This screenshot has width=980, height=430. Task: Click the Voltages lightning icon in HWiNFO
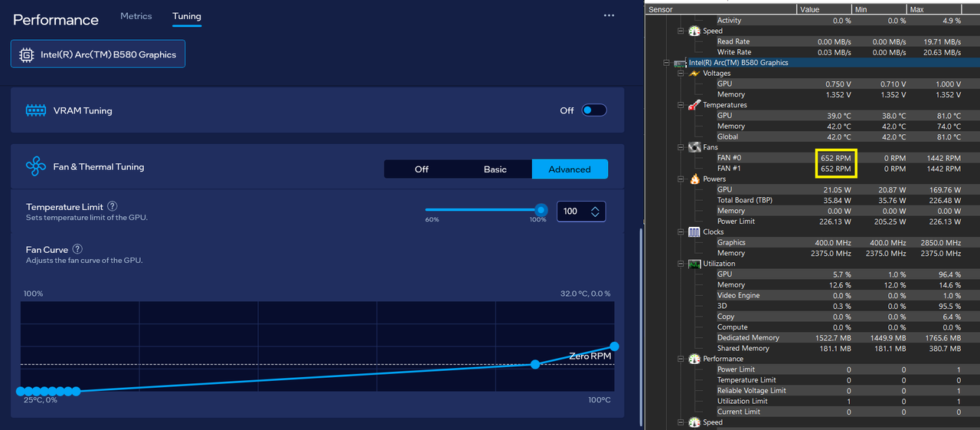coord(694,74)
